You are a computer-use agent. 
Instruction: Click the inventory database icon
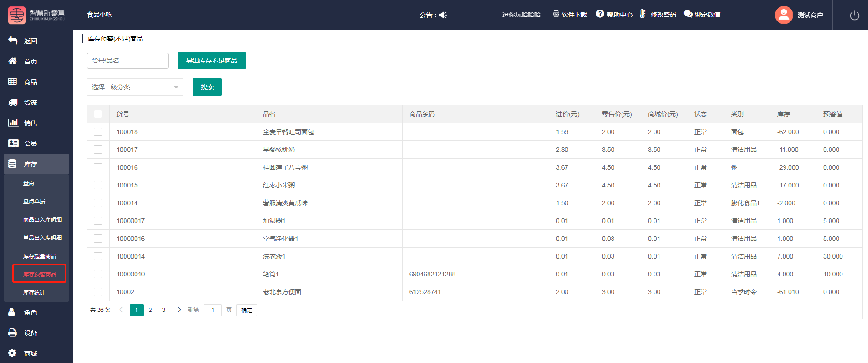coord(12,164)
